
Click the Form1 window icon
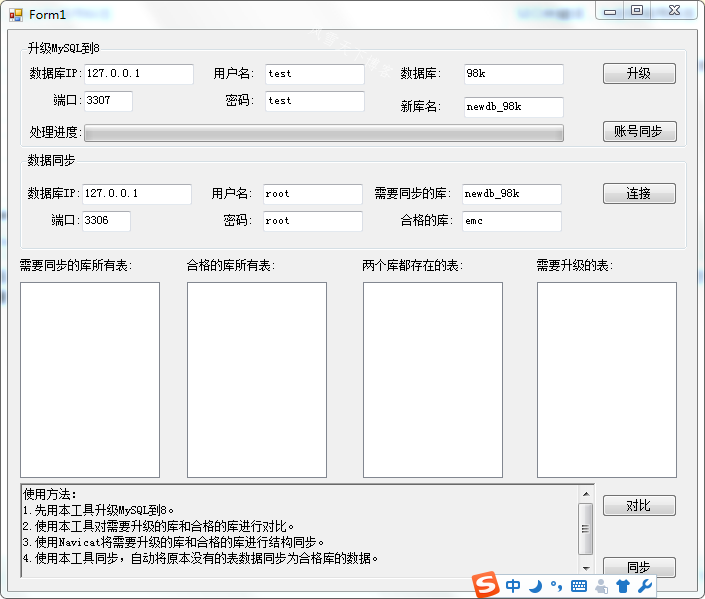16,15
